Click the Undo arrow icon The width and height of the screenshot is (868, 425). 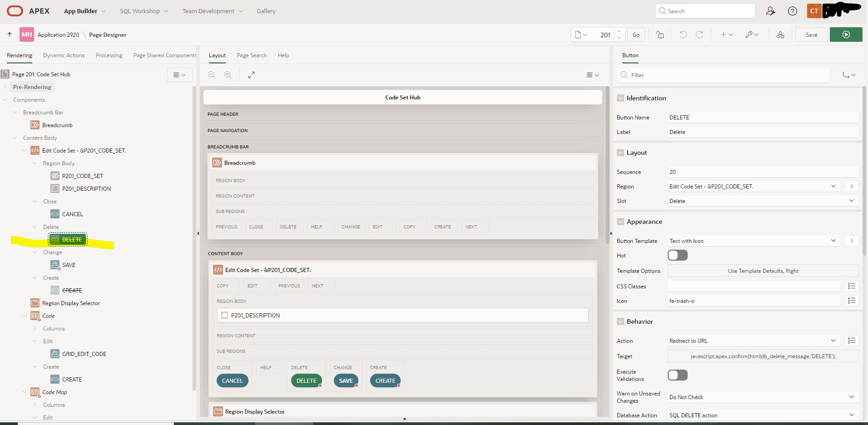click(x=683, y=35)
